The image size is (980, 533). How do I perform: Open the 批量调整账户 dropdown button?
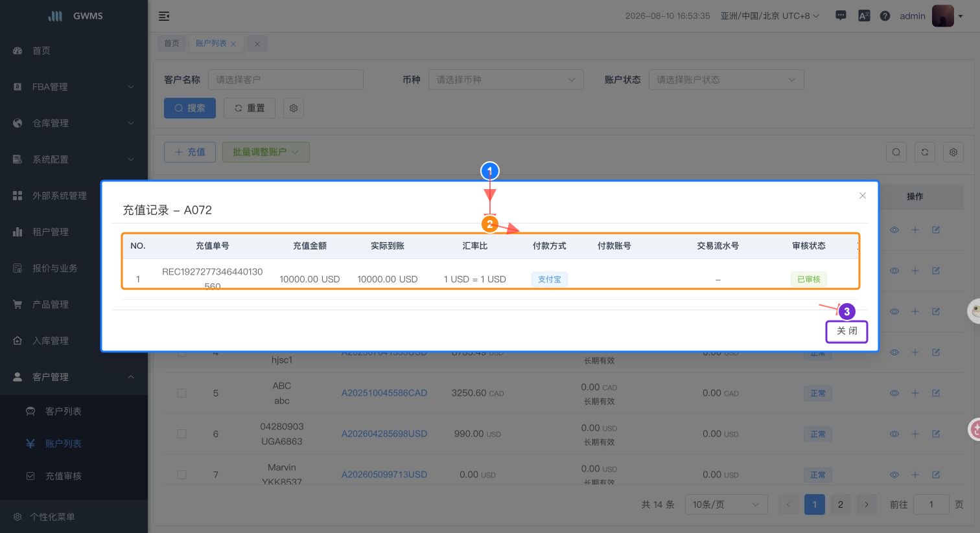coord(266,152)
